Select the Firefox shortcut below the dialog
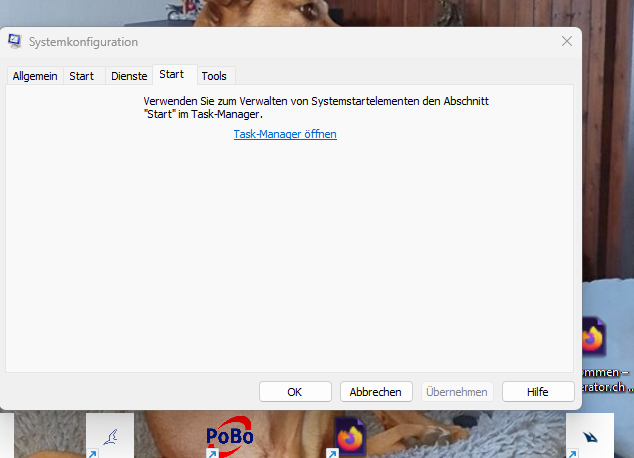Viewport: 634px width, 458px height. click(351, 437)
